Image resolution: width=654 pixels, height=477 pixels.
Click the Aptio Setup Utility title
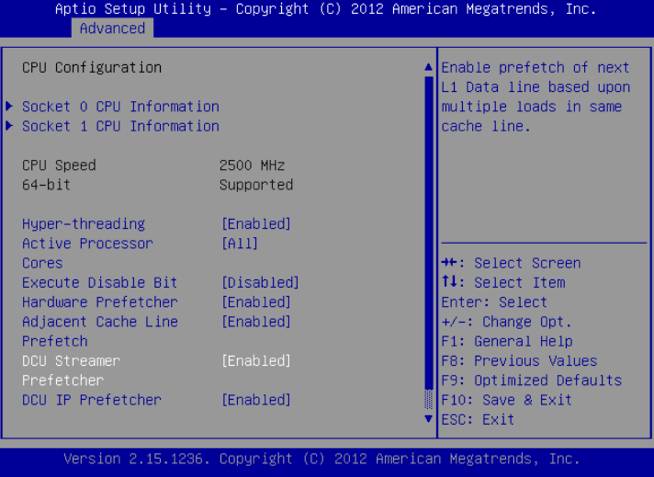[x=325, y=9]
